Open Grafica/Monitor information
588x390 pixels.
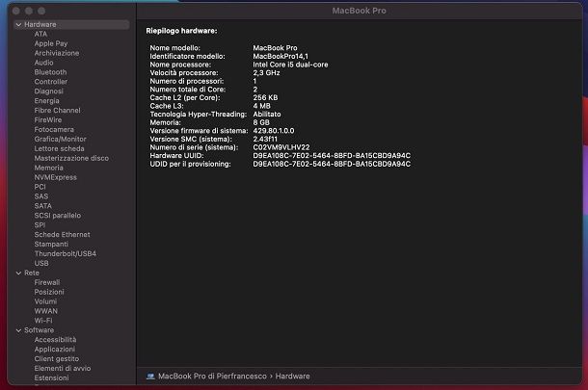pyautogui.click(x=61, y=139)
